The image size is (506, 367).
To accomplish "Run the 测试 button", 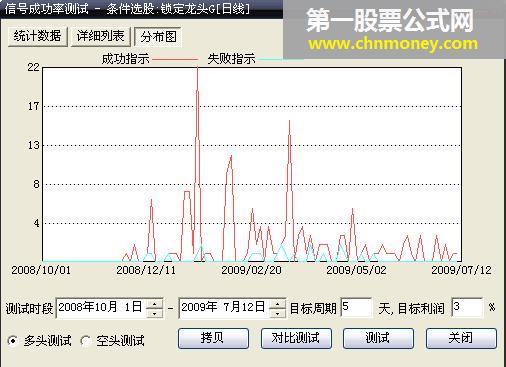I will point(378,338).
